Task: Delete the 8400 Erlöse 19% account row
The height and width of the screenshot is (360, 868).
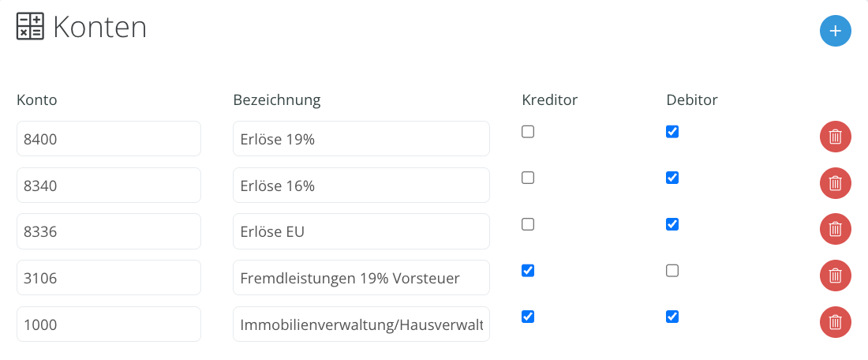Action: click(x=836, y=137)
